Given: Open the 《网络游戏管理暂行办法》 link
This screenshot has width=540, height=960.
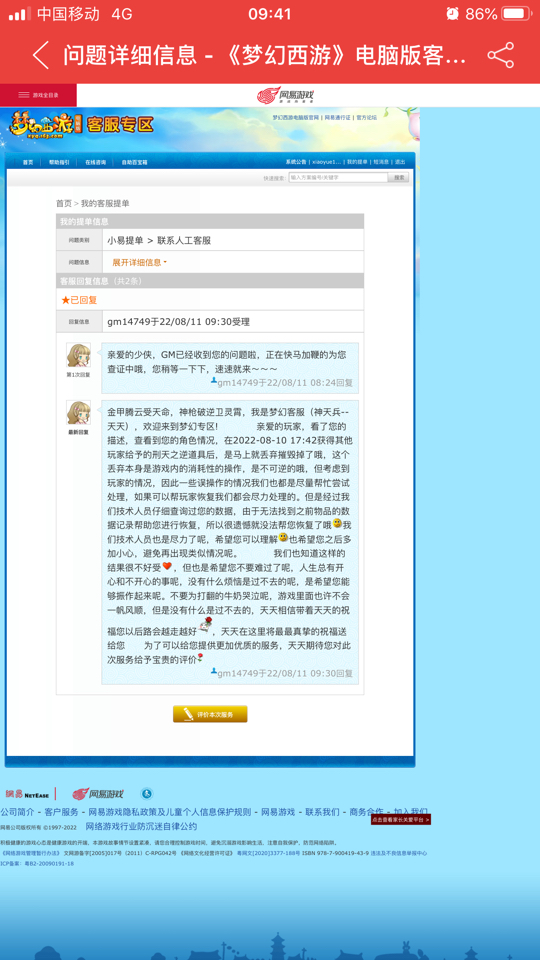Looking at the screenshot, I should (31, 853).
